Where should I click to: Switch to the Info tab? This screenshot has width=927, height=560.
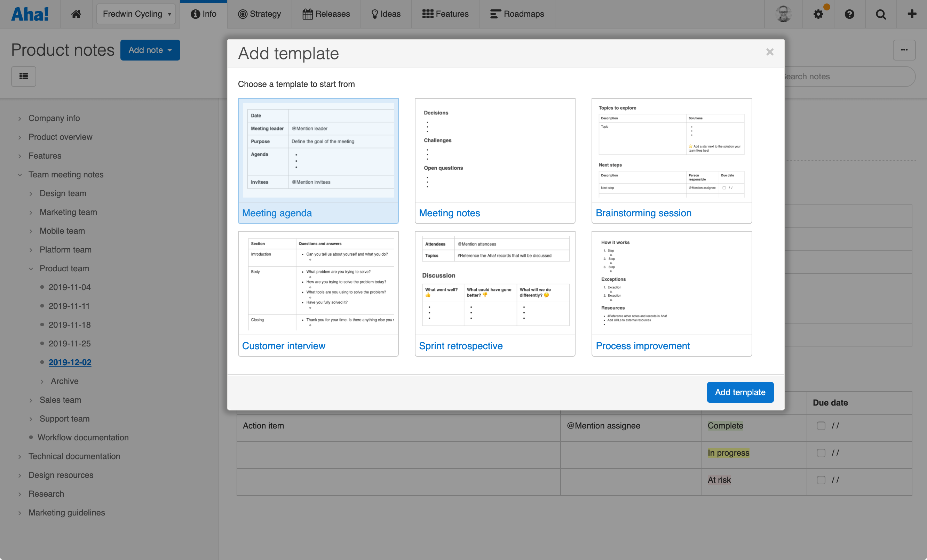[204, 14]
